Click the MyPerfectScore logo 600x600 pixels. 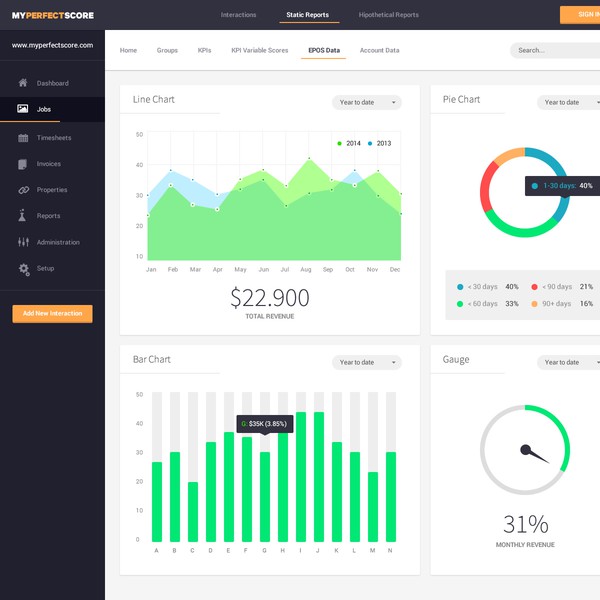point(53,15)
